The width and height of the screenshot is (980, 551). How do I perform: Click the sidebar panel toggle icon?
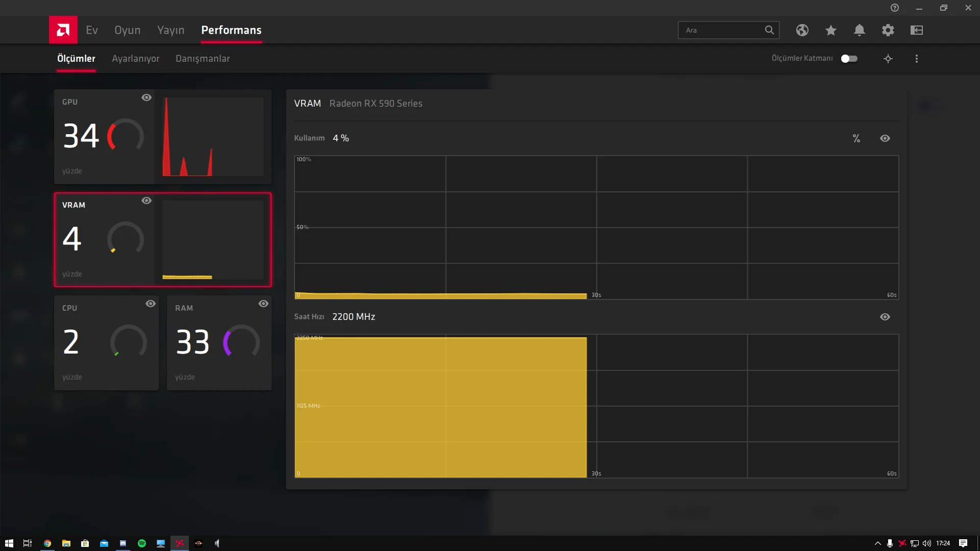coord(916,30)
